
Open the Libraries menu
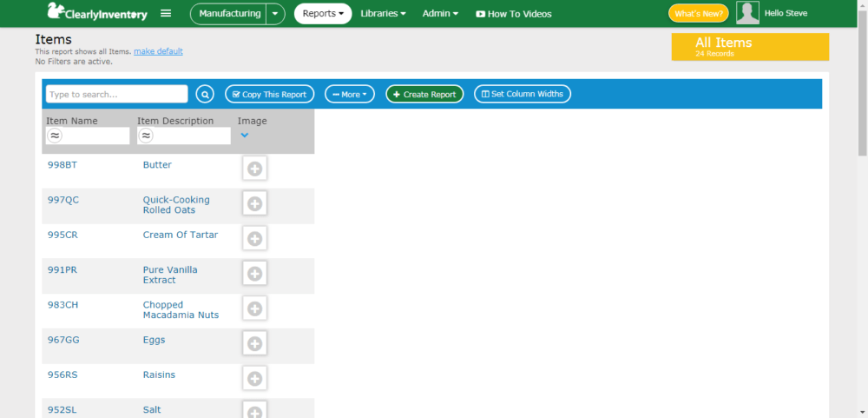click(383, 13)
